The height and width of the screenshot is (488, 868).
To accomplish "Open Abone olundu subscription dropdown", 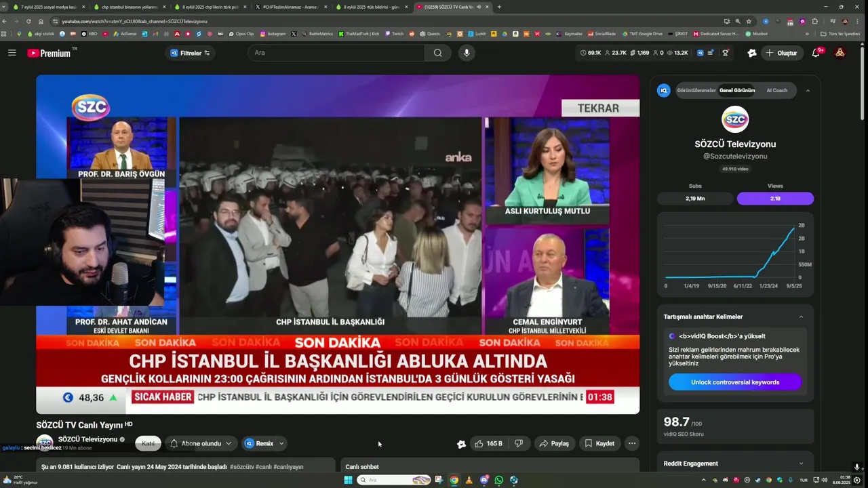I will point(201,443).
